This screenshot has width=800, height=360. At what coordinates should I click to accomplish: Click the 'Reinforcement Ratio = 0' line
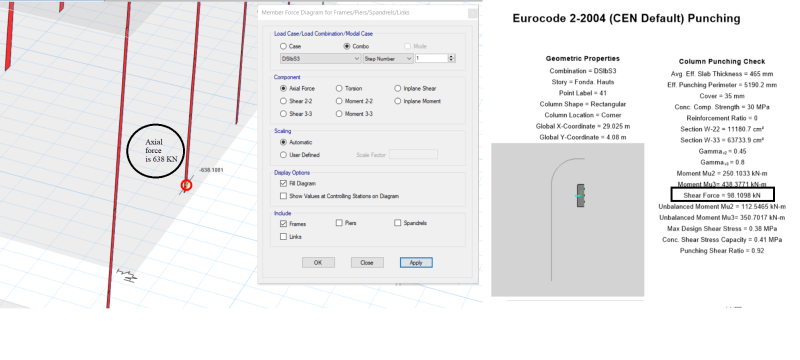[x=722, y=118]
